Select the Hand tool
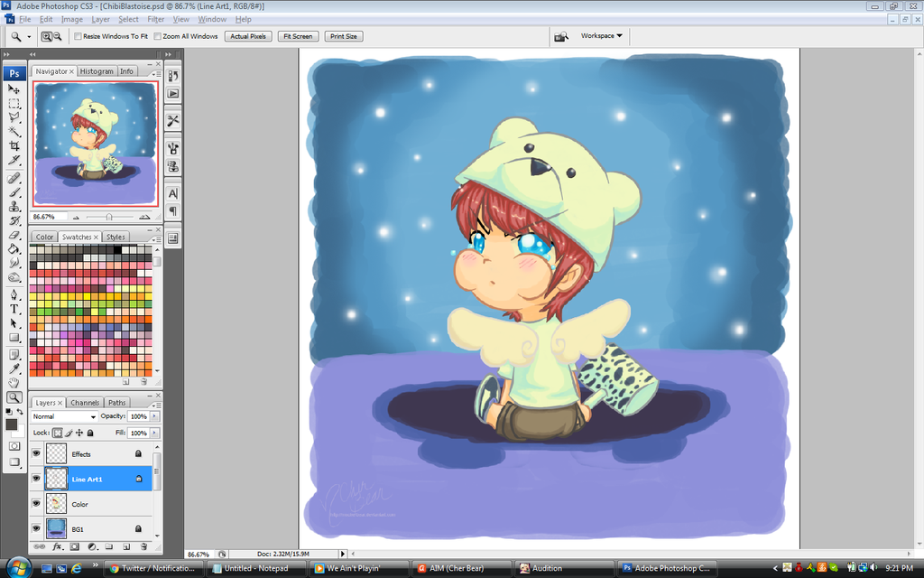The image size is (924, 578). pos(14,382)
